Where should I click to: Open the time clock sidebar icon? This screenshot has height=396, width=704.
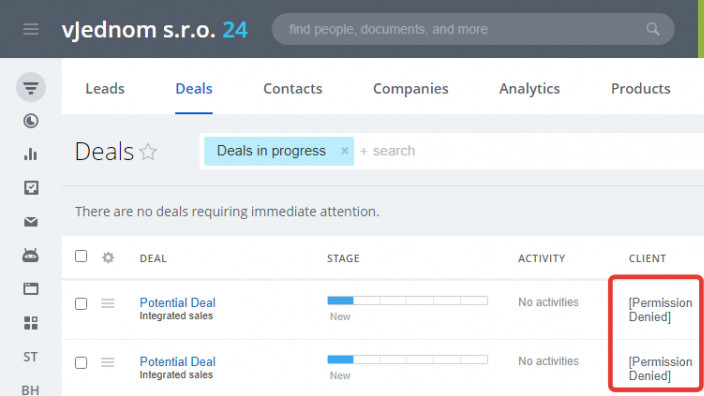point(31,121)
